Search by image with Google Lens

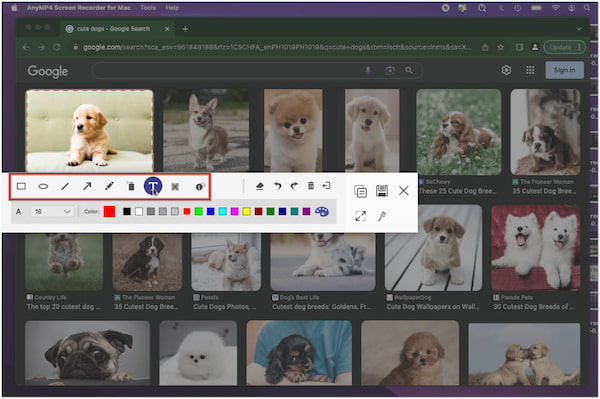[x=390, y=70]
